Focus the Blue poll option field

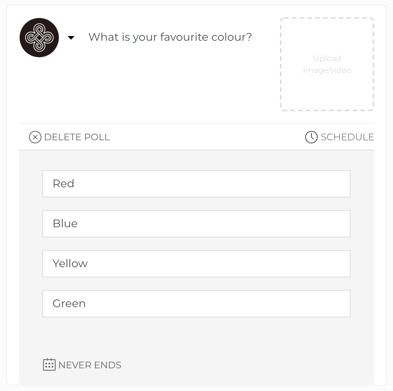[x=196, y=224]
